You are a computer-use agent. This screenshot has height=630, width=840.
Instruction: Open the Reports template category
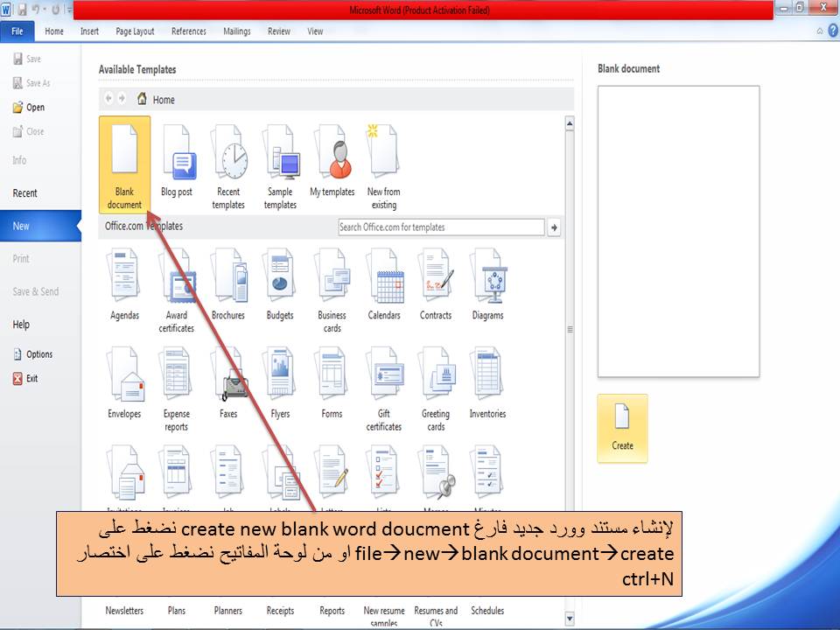click(x=332, y=610)
